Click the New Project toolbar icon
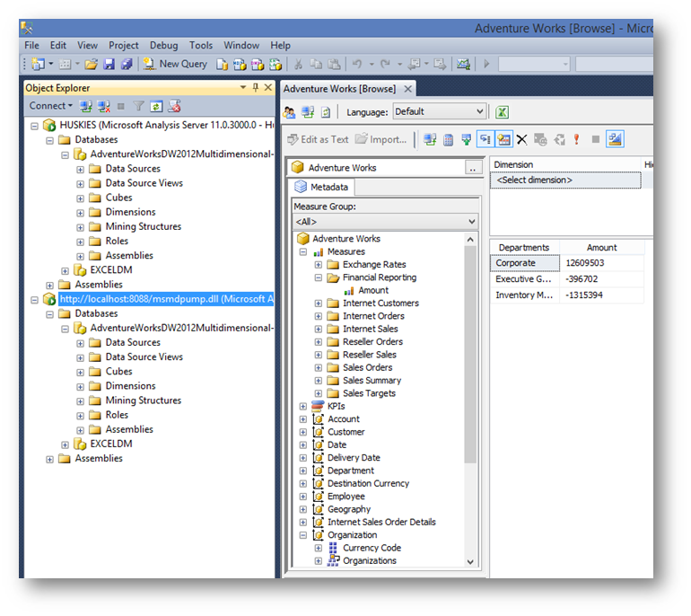The height and width of the screenshot is (616, 691). coord(39,65)
